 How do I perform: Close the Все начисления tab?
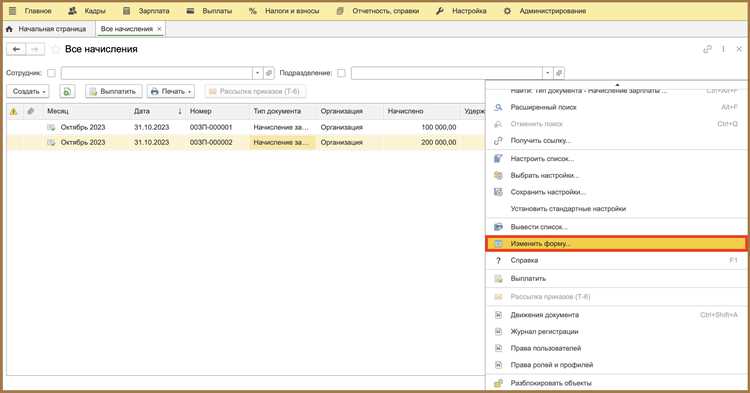click(x=159, y=29)
